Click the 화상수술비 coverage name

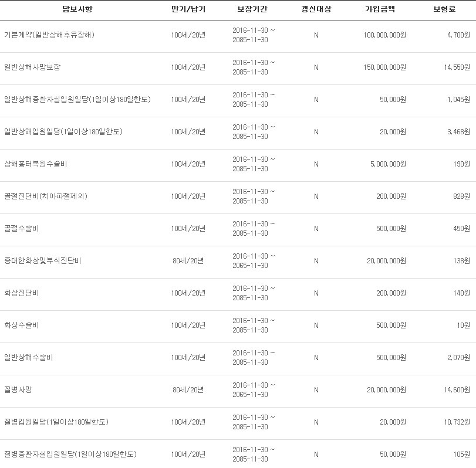click(22, 325)
